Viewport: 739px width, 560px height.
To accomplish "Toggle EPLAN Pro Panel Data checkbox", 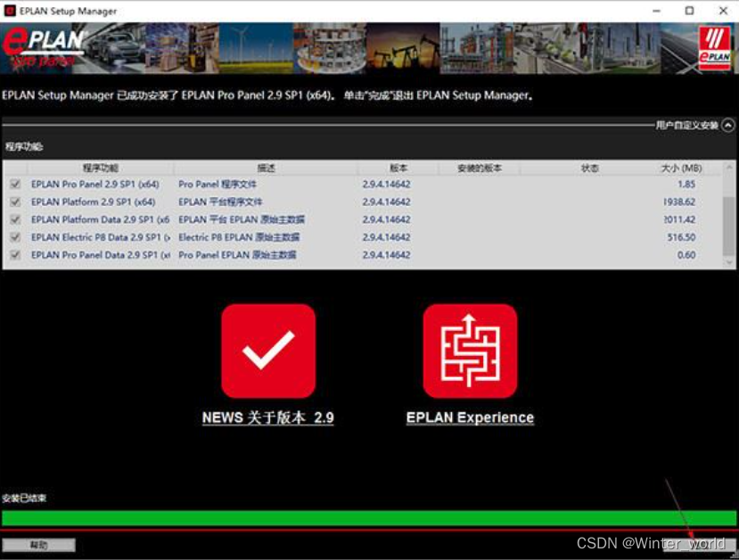I will pos(15,254).
